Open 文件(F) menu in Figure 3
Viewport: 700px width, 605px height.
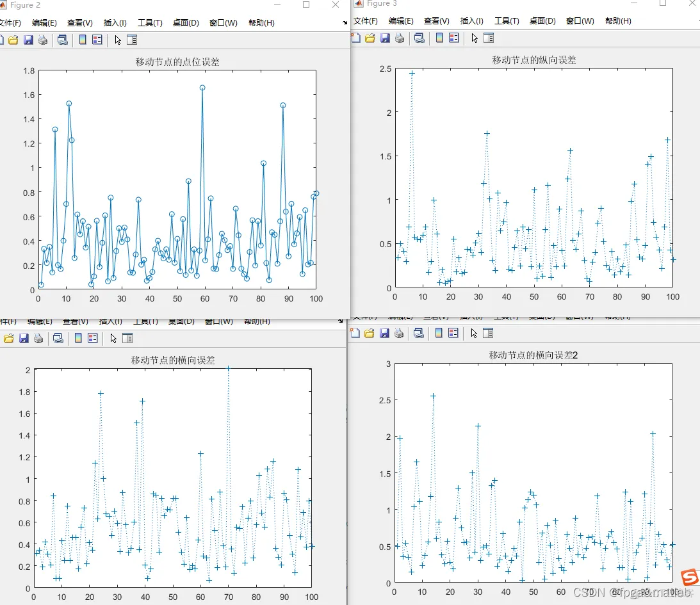point(366,21)
